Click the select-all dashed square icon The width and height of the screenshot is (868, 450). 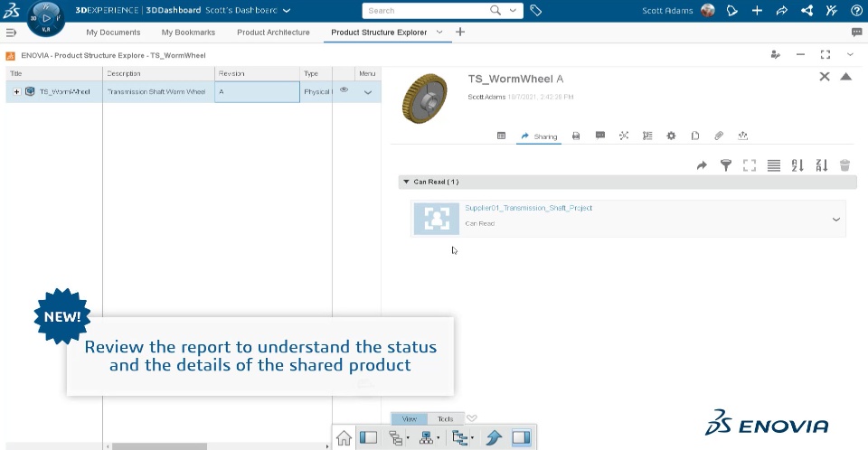[750, 165]
